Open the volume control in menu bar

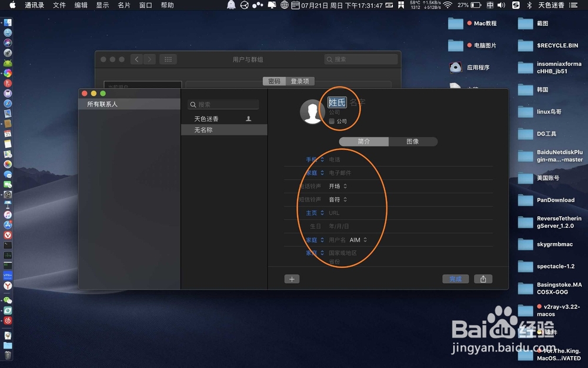501,5
